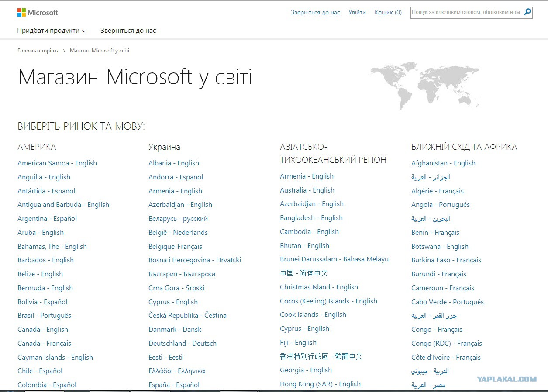Select Ελλάδα - Ελληνικά
This screenshot has width=548, height=392.
tap(177, 371)
